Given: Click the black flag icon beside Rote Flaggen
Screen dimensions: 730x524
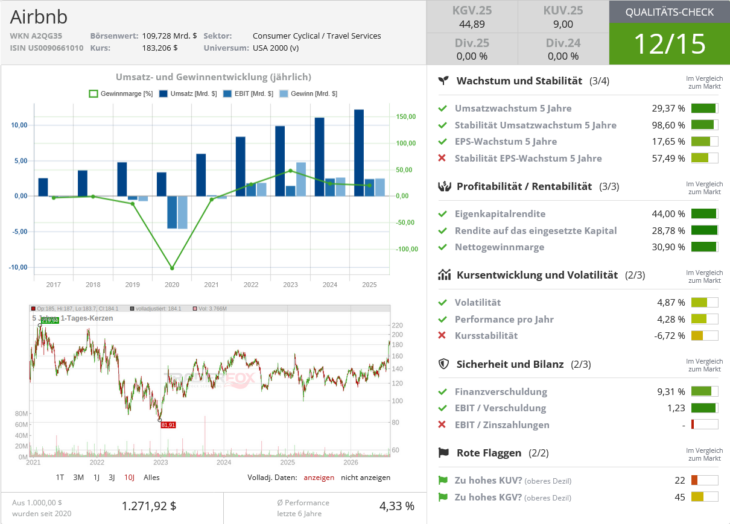Looking at the screenshot, I should [444, 453].
